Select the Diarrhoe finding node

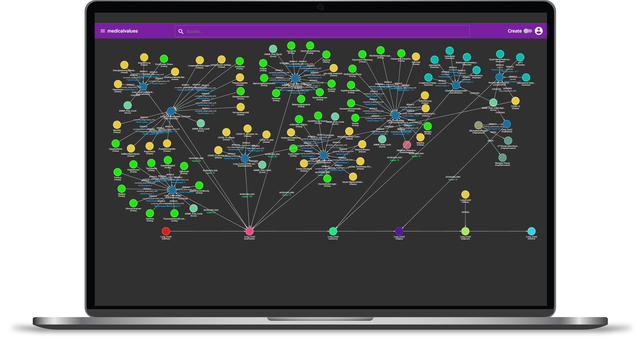[150, 213]
